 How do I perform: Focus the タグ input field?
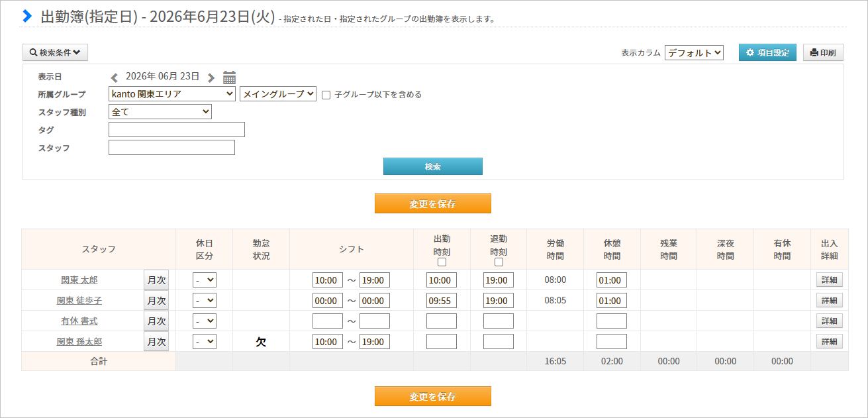[x=177, y=130]
